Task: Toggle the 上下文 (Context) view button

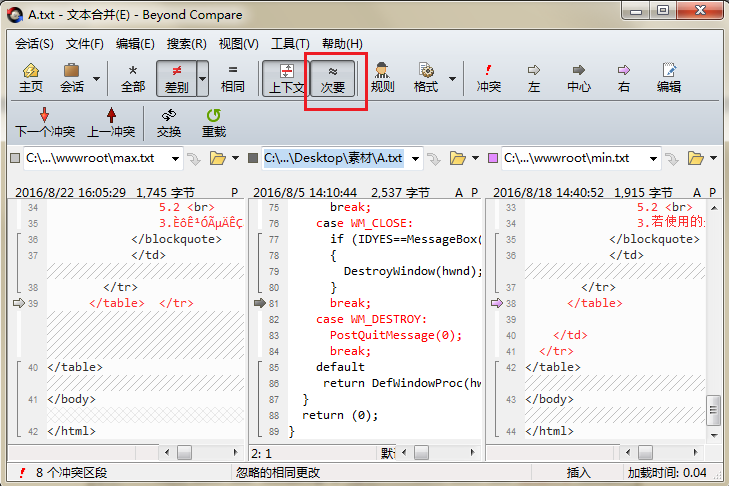Action: coord(285,78)
